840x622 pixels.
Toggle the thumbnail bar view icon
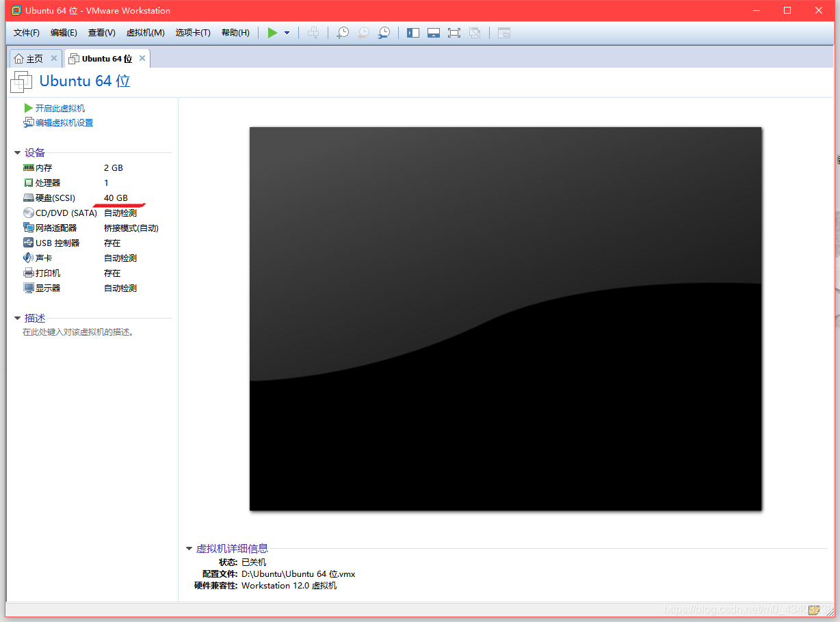(x=434, y=33)
